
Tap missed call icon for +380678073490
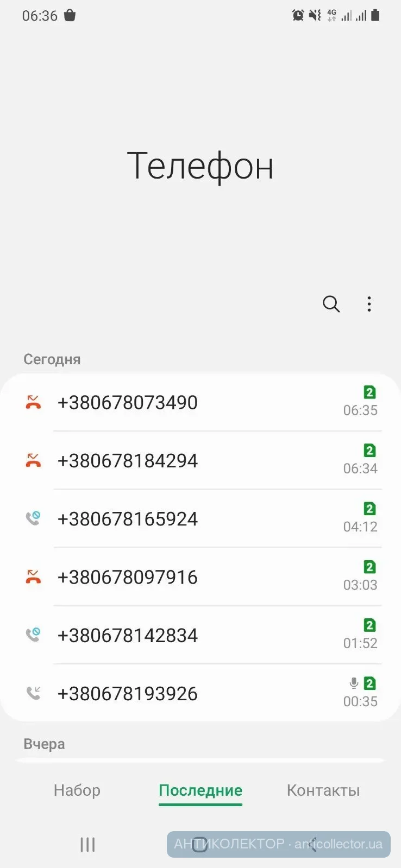click(x=34, y=402)
